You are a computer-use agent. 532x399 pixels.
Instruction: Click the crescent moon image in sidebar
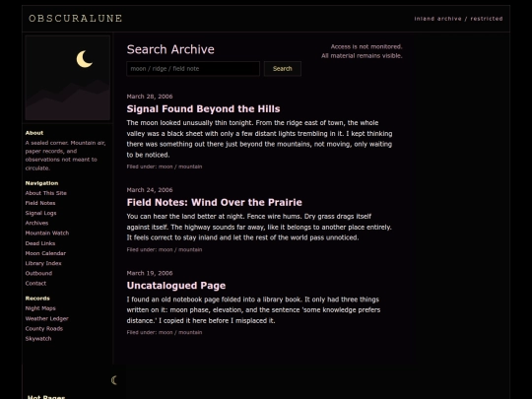tap(68, 78)
